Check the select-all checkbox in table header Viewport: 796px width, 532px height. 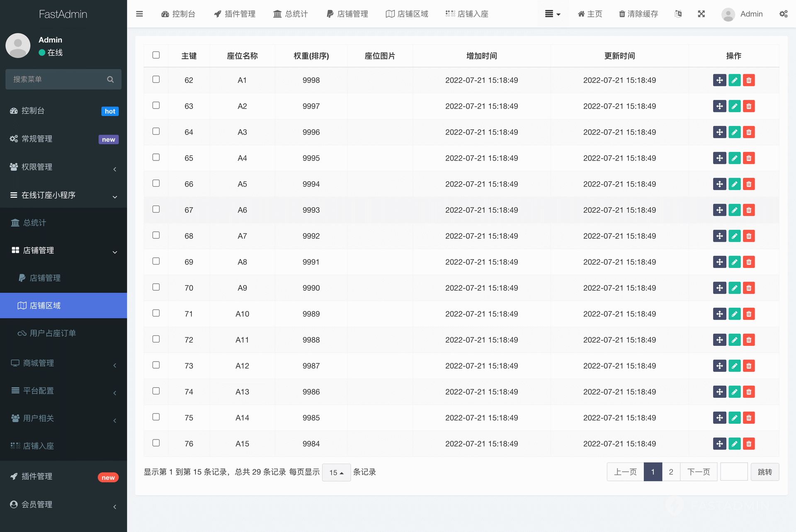(156, 55)
